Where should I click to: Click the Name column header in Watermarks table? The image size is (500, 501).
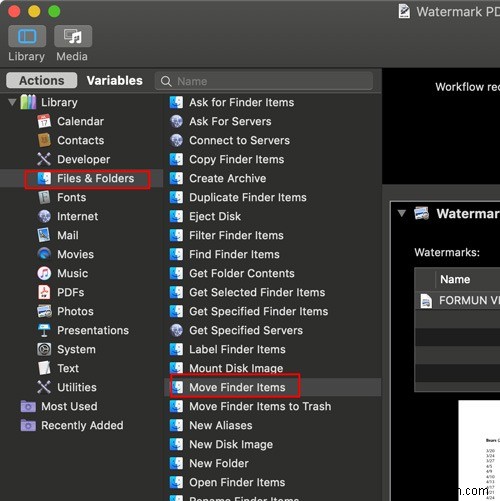coord(455,279)
